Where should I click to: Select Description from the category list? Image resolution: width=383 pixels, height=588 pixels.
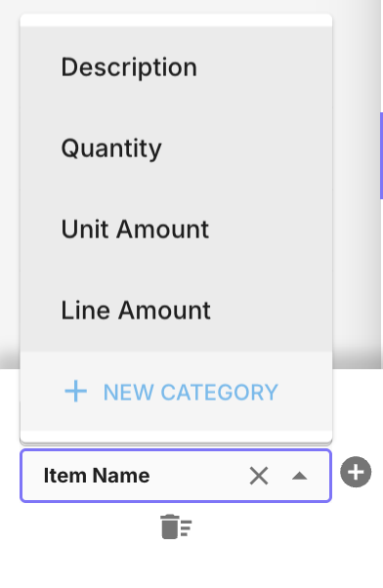[x=176, y=67]
